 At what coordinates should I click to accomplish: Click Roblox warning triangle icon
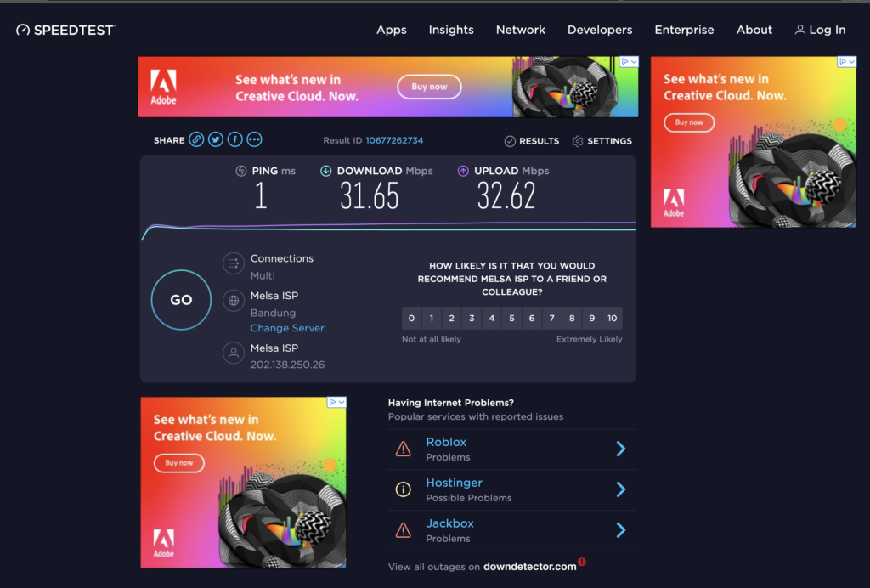coord(404,449)
